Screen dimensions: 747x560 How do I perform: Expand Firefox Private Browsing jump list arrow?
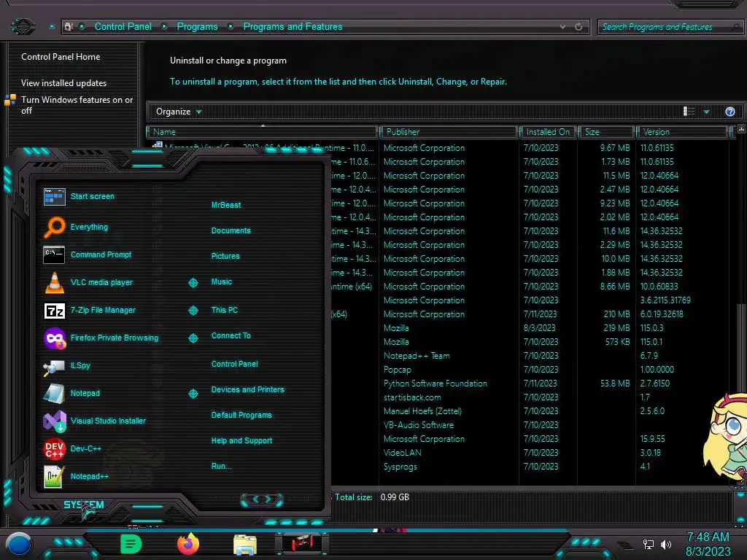tap(193, 338)
